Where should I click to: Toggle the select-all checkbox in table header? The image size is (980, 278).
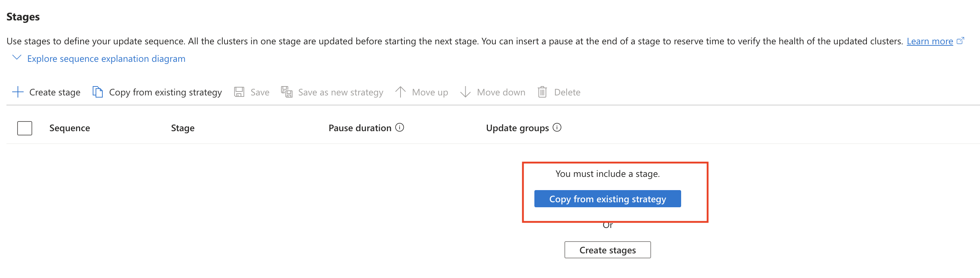pos(25,128)
